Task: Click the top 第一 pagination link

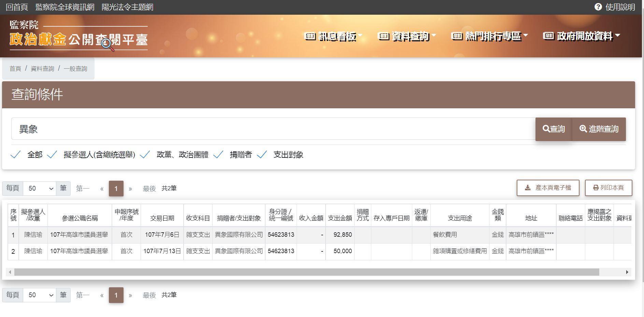Action: pyautogui.click(x=83, y=189)
